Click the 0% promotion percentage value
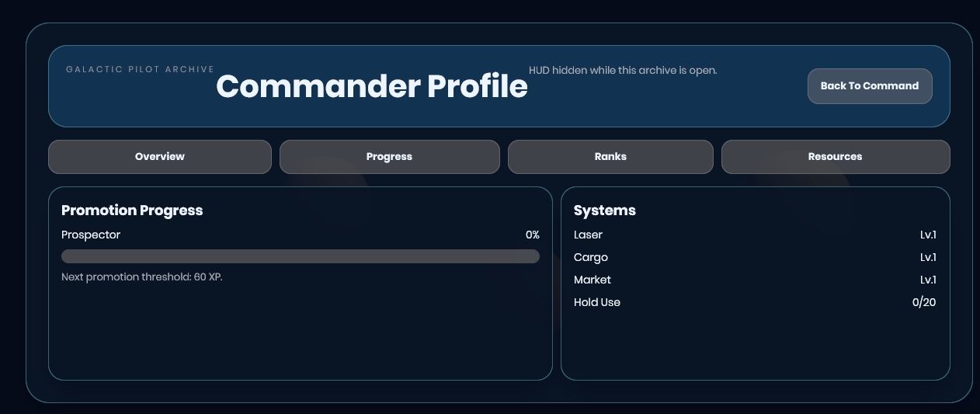980x414 pixels. click(x=532, y=235)
